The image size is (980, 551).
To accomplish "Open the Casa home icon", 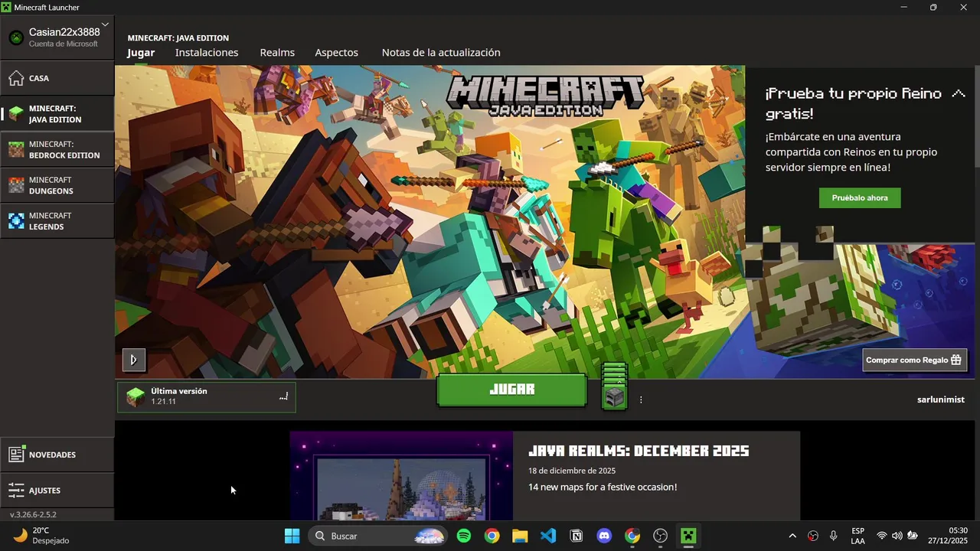I will 16,78.
